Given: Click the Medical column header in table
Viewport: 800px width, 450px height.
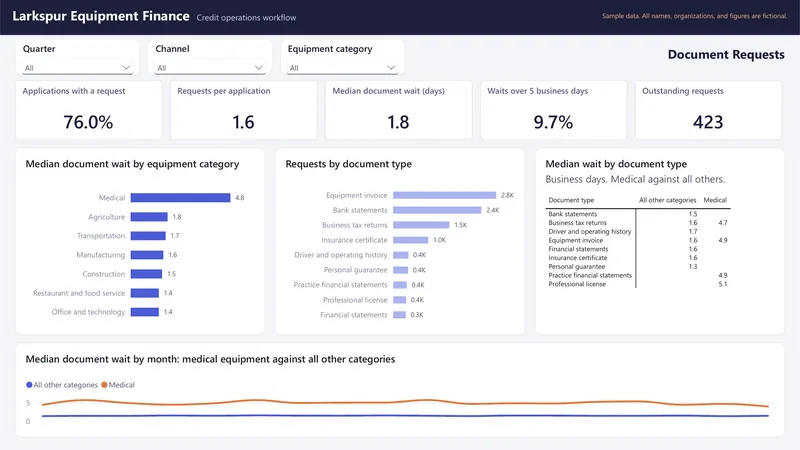Looking at the screenshot, I should coord(715,200).
